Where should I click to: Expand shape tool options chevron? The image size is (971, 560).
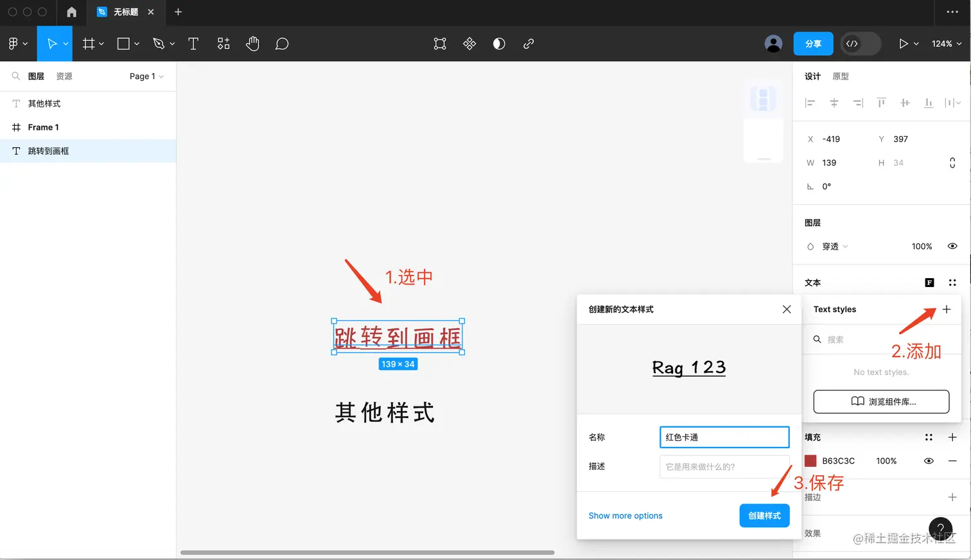click(137, 44)
